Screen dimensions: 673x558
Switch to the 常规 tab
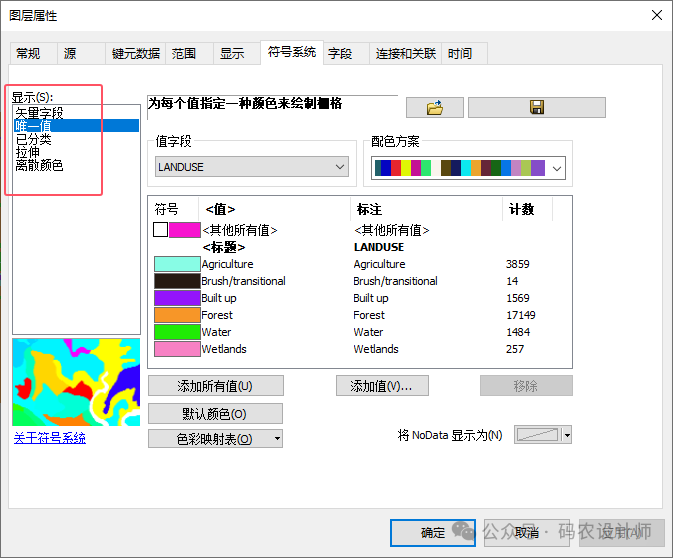point(28,54)
